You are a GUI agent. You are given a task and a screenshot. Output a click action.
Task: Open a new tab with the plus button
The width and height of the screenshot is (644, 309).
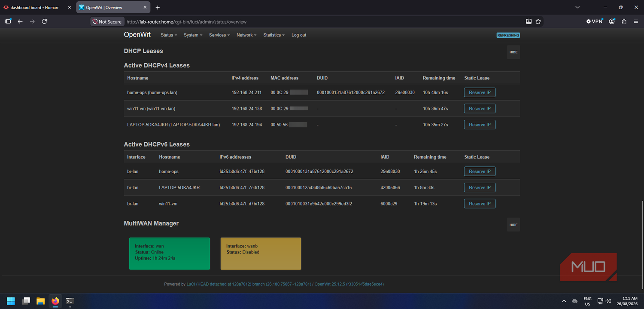(158, 7)
